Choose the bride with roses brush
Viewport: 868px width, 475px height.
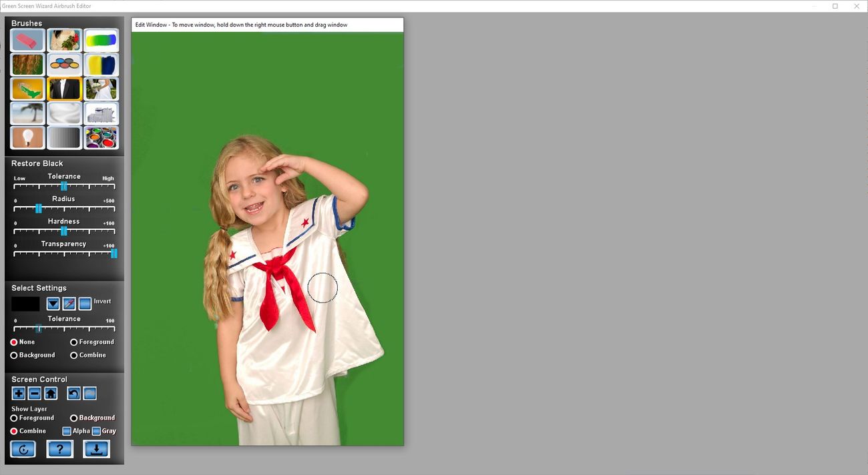(x=65, y=41)
